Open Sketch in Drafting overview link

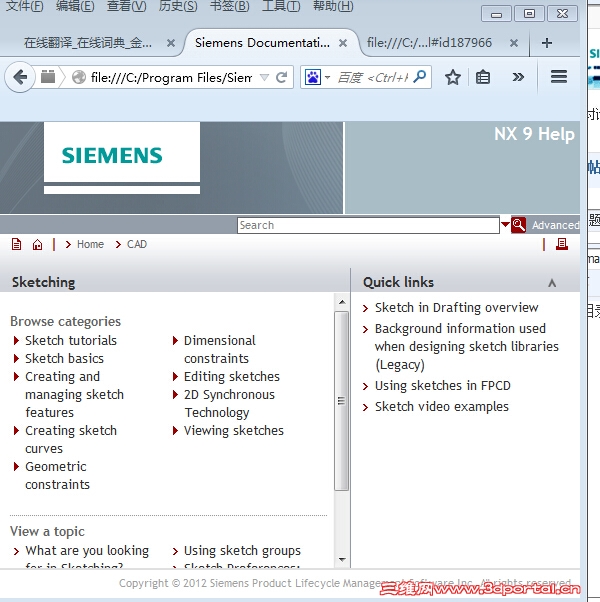coord(456,308)
